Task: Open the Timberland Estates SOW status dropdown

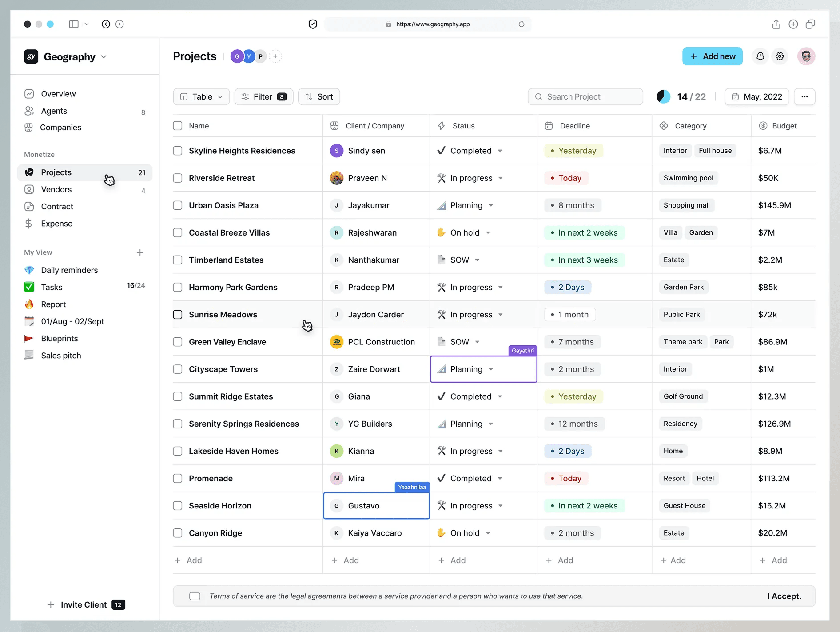Action: tap(477, 260)
